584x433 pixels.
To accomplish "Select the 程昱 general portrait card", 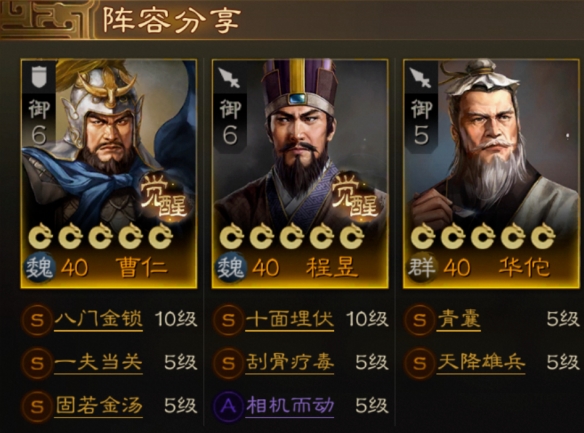I will 300,173.
